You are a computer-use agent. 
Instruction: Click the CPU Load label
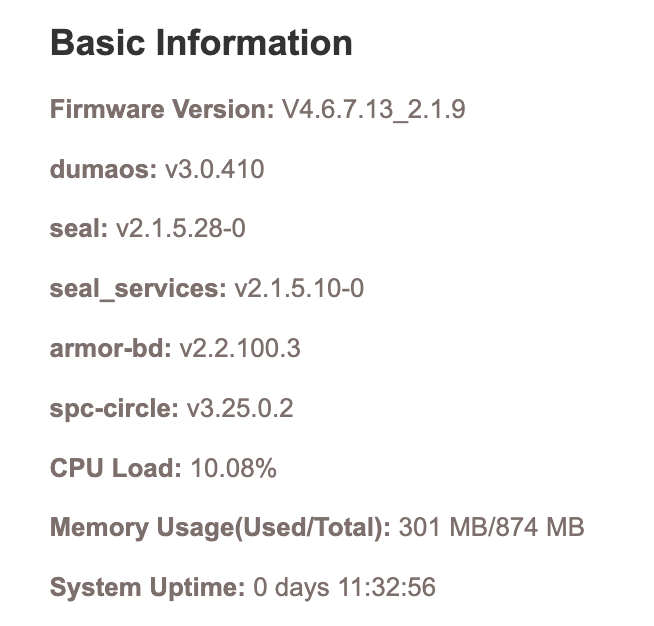point(115,467)
